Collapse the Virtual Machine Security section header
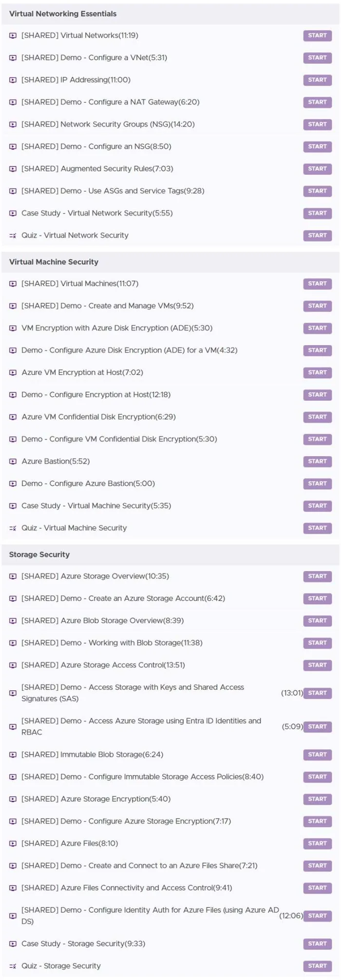Image resolution: width=341 pixels, height=980 pixels. 170,262
